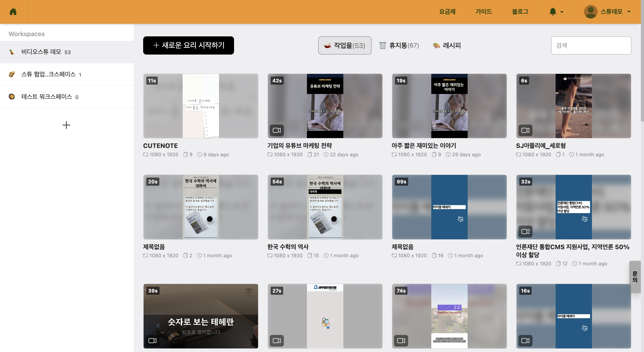Image resolution: width=644 pixels, height=352 pixels.
Task: Click camera icon on 기업의 유튜브 마케팅 전략 thumbnail
Action: tap(277, 130)
